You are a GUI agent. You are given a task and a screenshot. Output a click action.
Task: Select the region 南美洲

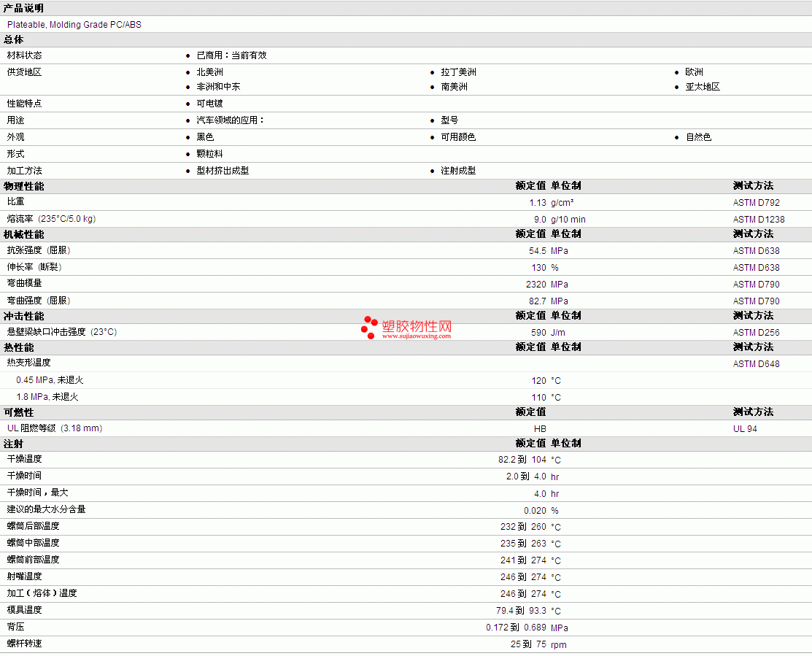pos(455,86)
